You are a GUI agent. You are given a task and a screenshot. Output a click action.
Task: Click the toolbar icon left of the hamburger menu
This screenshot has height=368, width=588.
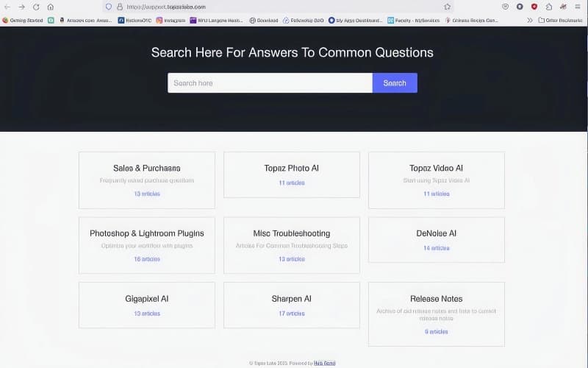point(563,7)
